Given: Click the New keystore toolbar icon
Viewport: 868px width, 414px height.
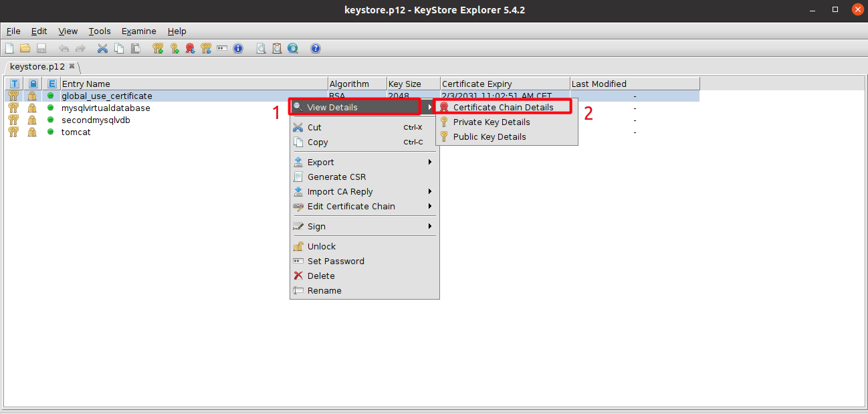Looking at the screenshot, I should (x=9, y=48).
